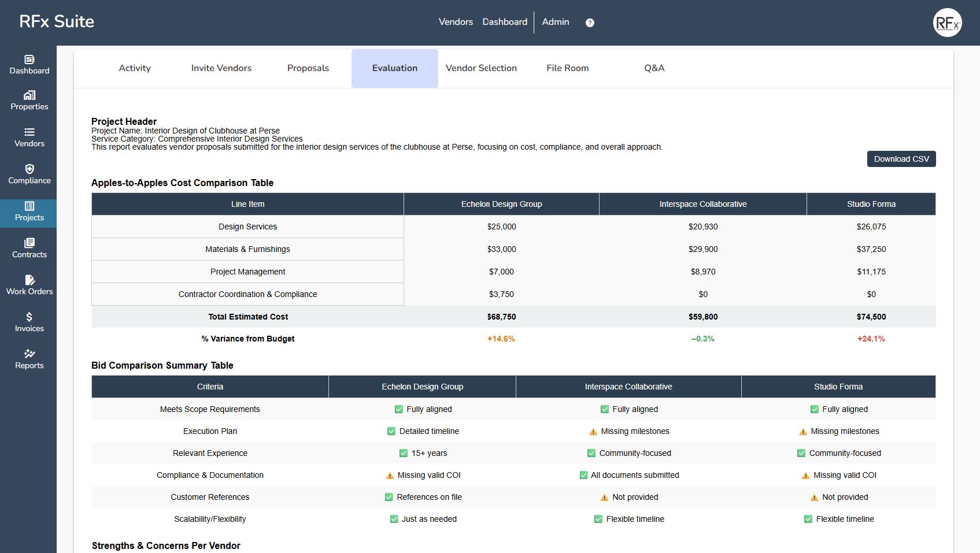Click the help question mark icon
Image resolution: width=980 pixels, height=553 pixels.
pyautogui.click(x=590, y=23)
